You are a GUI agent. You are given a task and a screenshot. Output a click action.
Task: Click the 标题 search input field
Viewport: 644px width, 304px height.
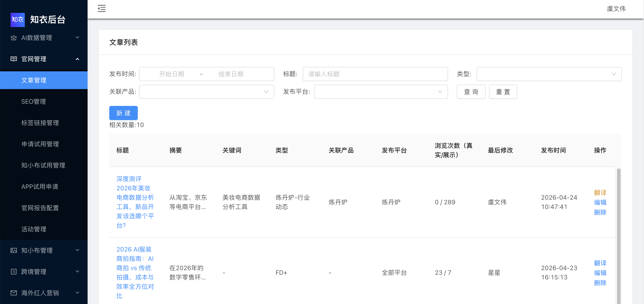point(375,74)
